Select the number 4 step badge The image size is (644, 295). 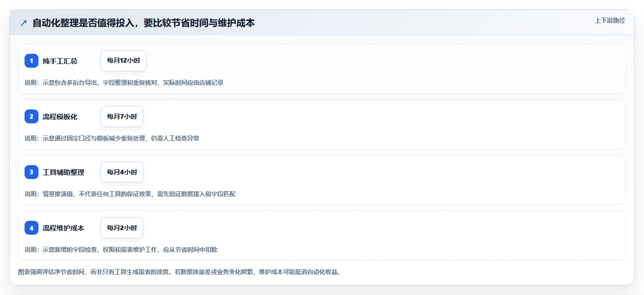pos(32,228)
